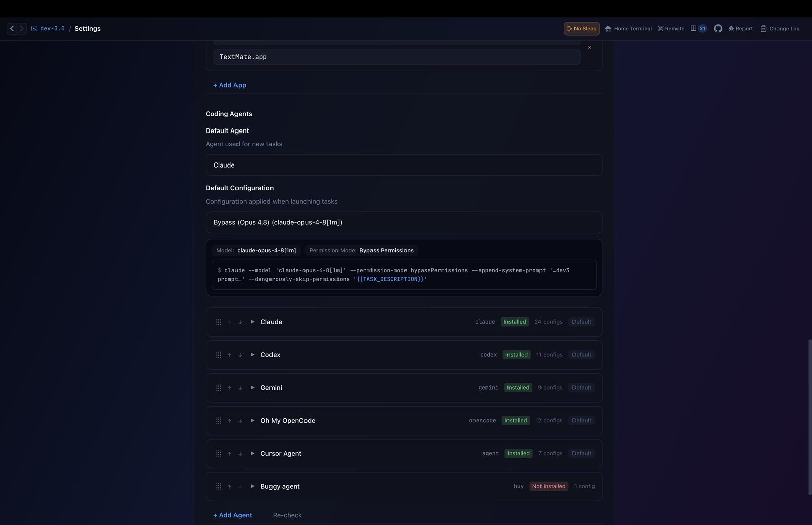Edit the TextMate.app input field
The width and height of the screenshot is (812, 525).
pyautogui.click(x=397, y=57)
